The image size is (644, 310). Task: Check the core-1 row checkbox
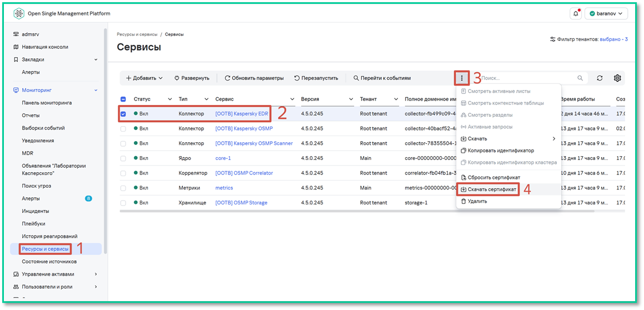tap(123, 158)
